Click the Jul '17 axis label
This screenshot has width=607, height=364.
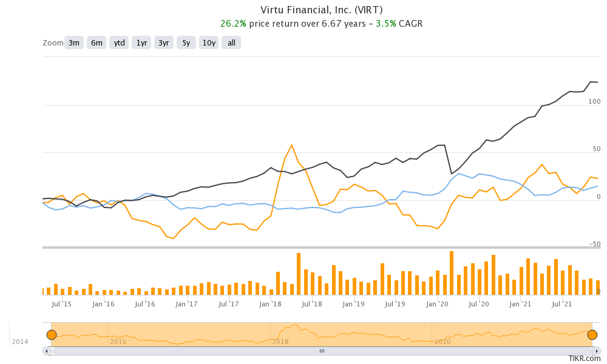(x=228, y=304)
